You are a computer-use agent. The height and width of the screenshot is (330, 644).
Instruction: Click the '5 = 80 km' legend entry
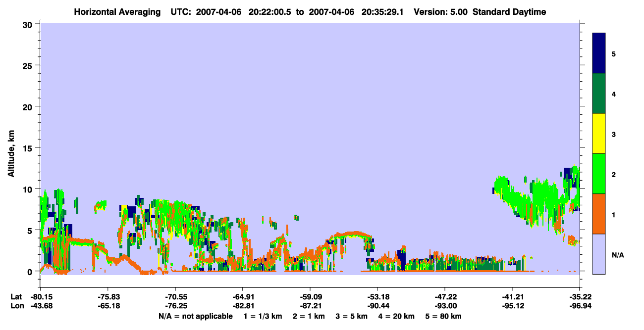(x=444, y=316)
